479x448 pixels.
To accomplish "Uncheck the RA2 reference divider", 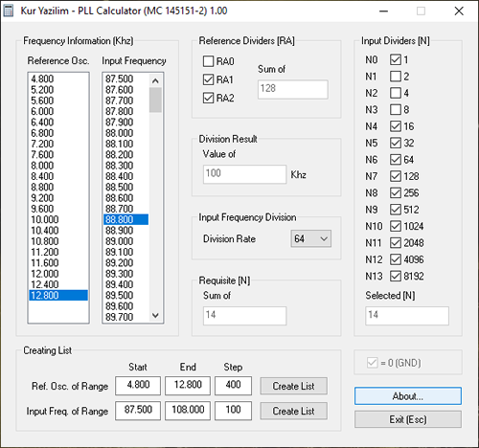I will [x=208, y=98].
